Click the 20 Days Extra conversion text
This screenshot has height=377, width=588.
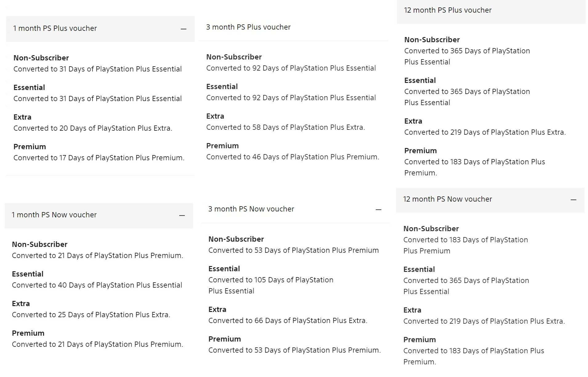[93, 128]
